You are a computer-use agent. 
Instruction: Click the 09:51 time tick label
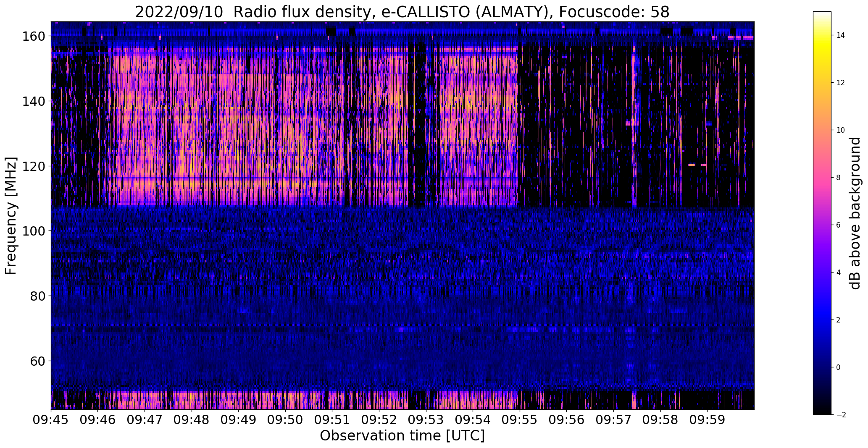[332, 420]
